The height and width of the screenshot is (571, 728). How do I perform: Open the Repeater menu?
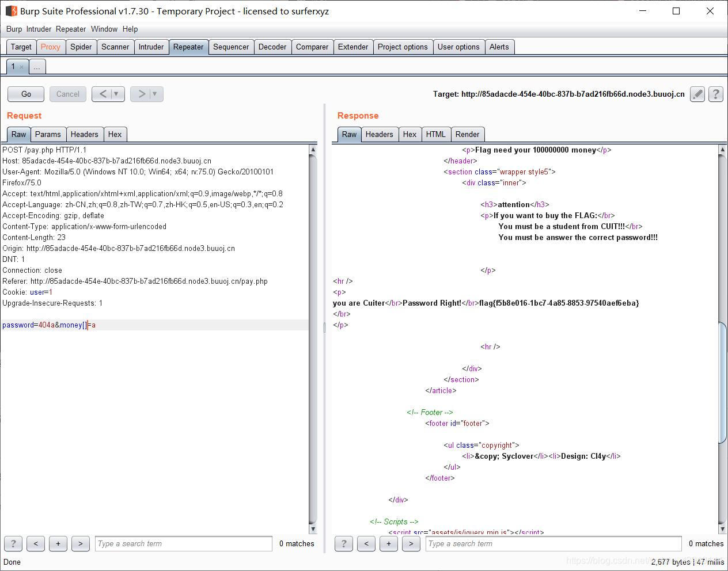click(x=71, y=29)
